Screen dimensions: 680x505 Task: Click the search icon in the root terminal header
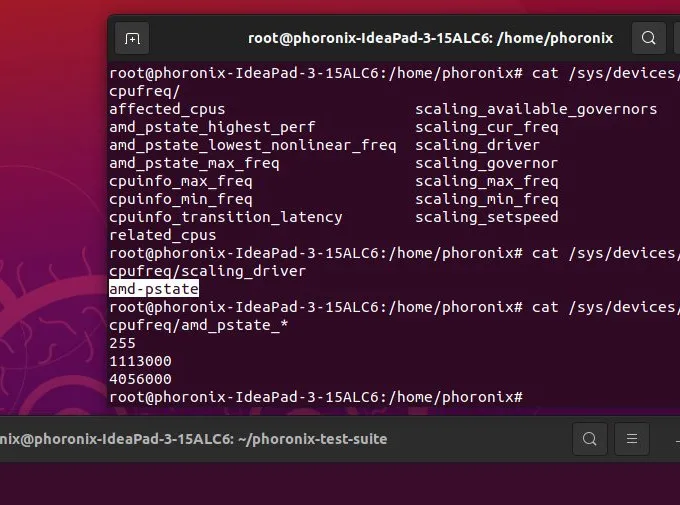tap(648, 38)
